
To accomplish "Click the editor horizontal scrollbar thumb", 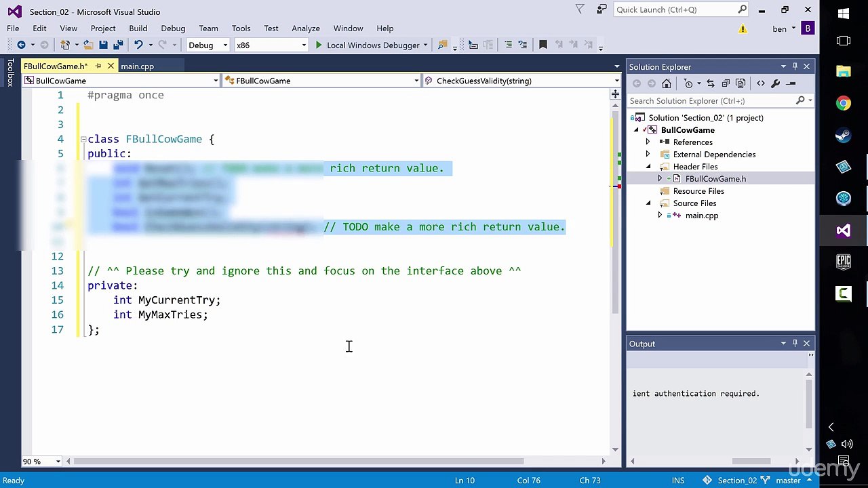I will pos(298,462).
